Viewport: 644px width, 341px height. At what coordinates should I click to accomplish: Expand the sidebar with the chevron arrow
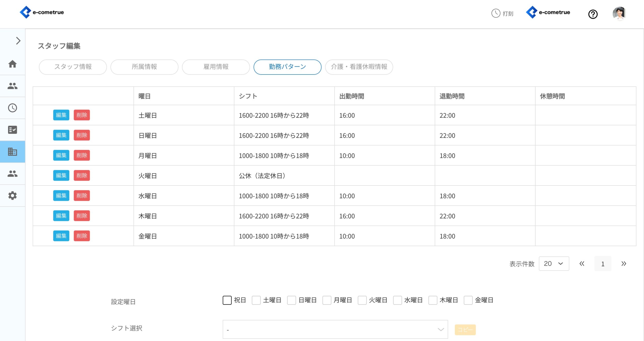[x=18, y=41]
